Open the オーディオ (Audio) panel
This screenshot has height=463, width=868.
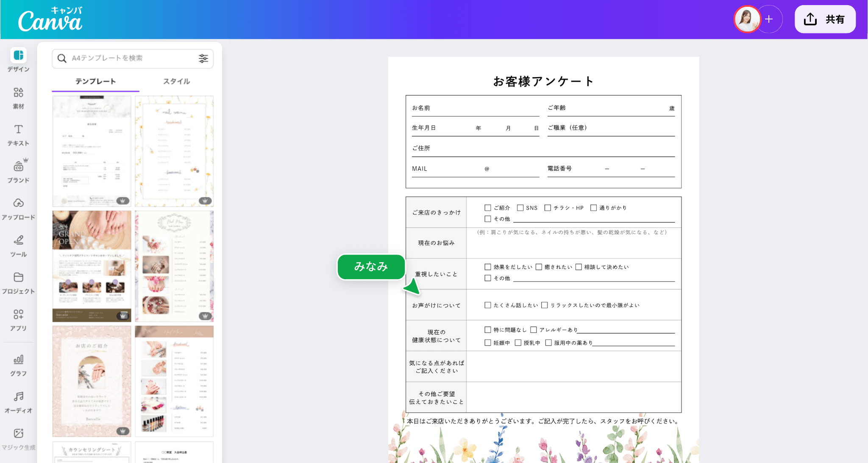tap(18, 401)
